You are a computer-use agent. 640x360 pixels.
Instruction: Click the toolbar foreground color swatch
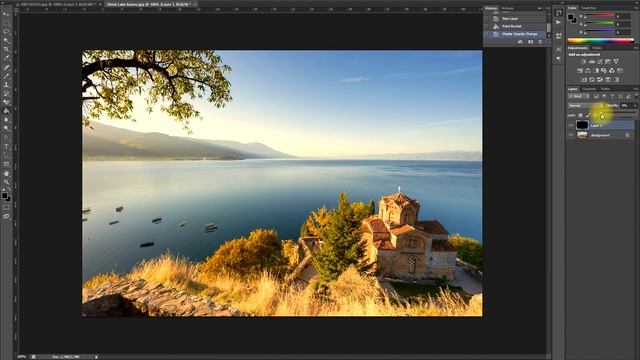pos(4,195)
